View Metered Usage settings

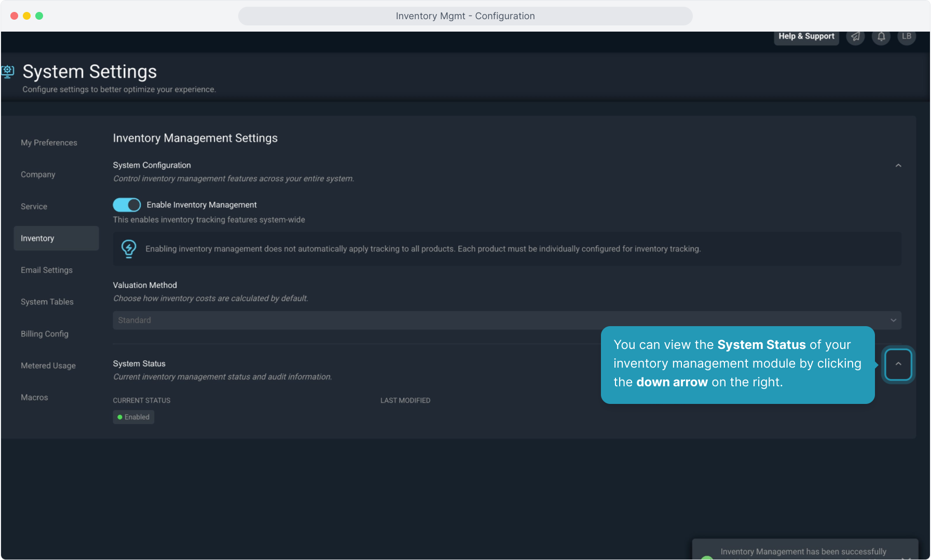48,366
